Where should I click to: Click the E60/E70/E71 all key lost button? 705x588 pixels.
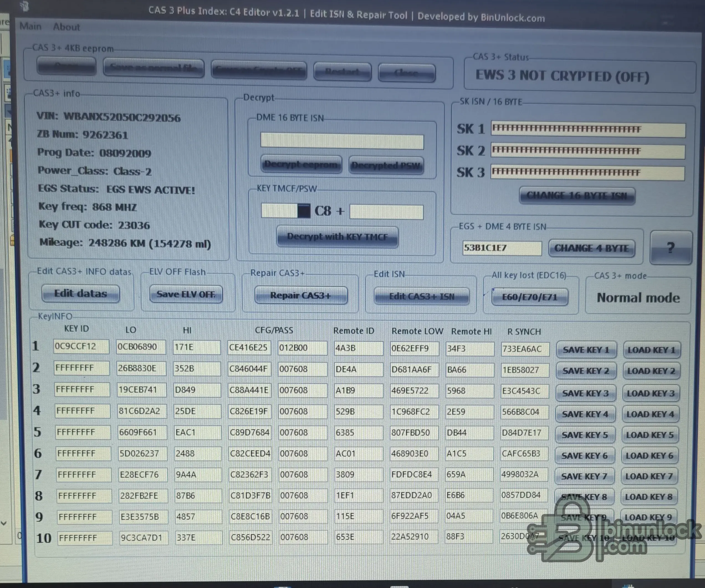tap(530, 297)
